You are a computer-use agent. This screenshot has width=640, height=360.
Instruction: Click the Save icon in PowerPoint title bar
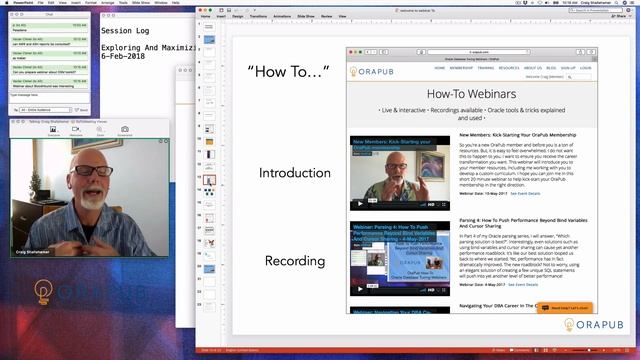tap(229, 10)
